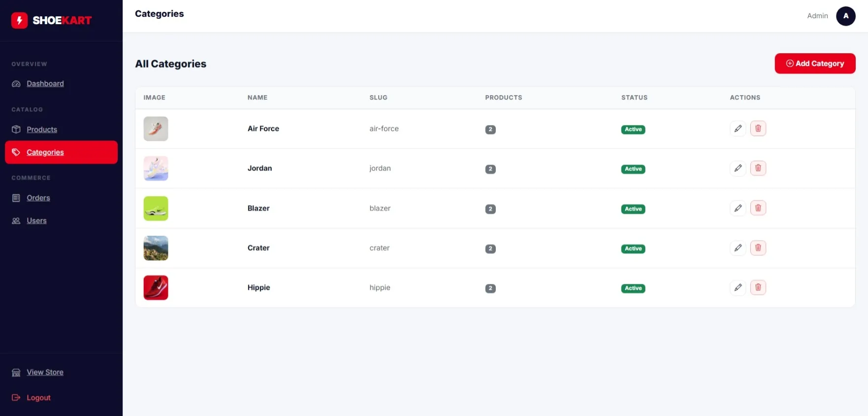The height and width of the screenshot is (416, 868).
Task: Click the STATUS column header
Action: pos(634,98)
